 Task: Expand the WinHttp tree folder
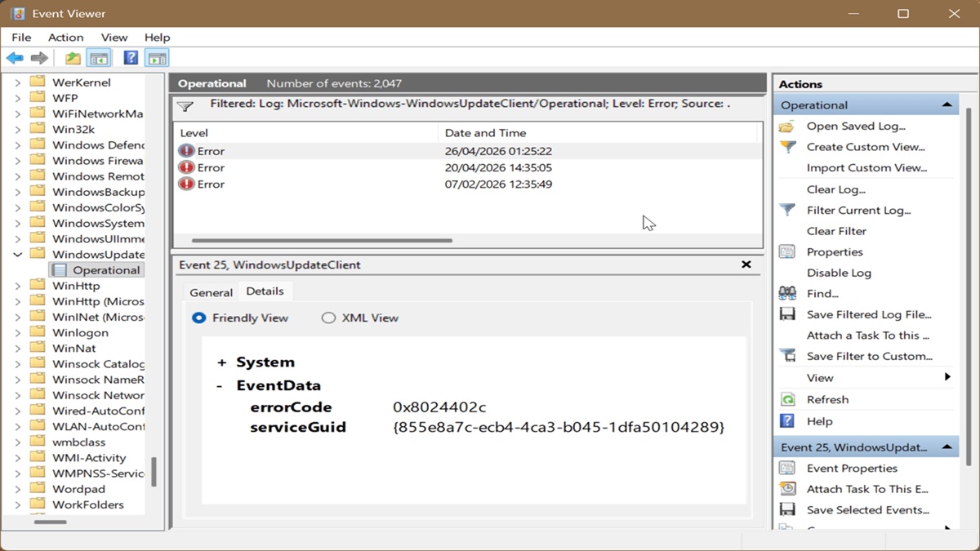coord(18,287)
